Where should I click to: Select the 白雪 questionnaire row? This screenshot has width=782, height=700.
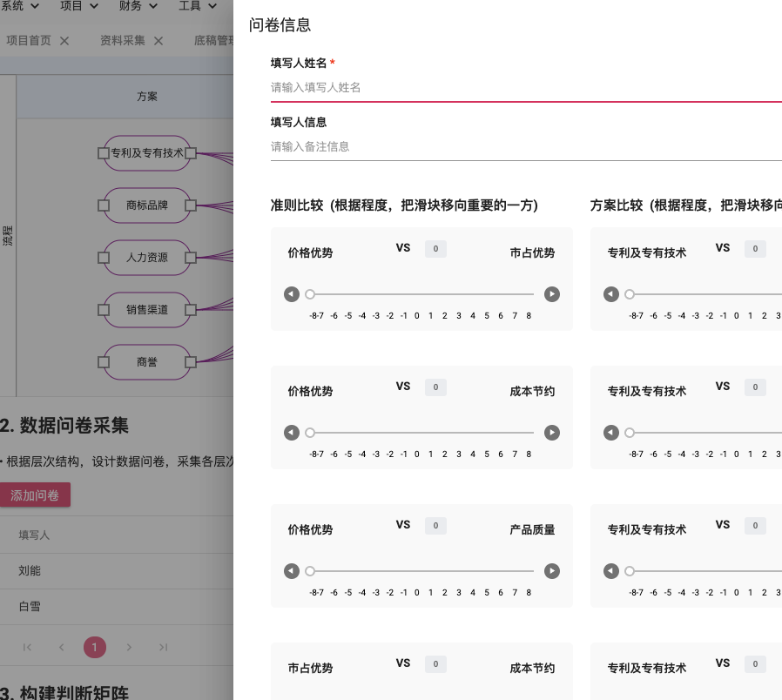coord(117,607)
